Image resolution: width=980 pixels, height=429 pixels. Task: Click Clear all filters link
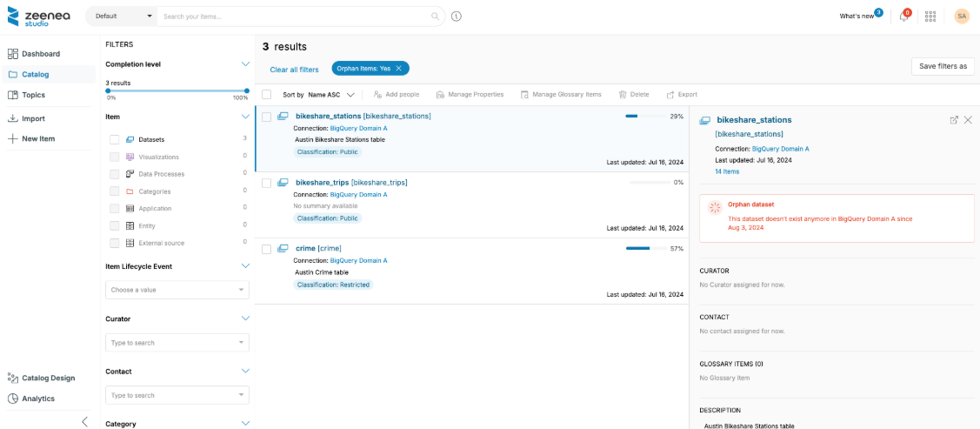tap(294, 69)
